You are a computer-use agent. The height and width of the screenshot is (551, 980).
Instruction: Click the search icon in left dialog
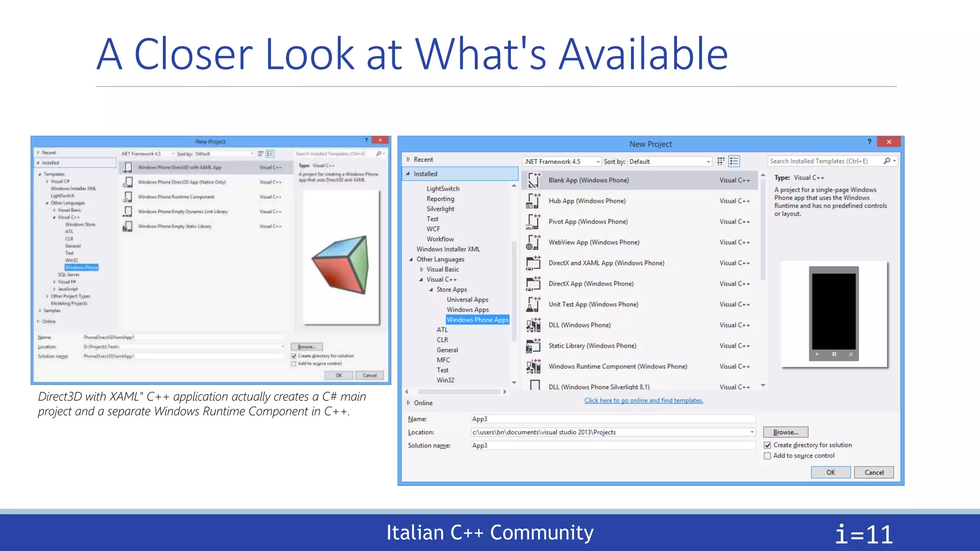click(x=379, y=154)
